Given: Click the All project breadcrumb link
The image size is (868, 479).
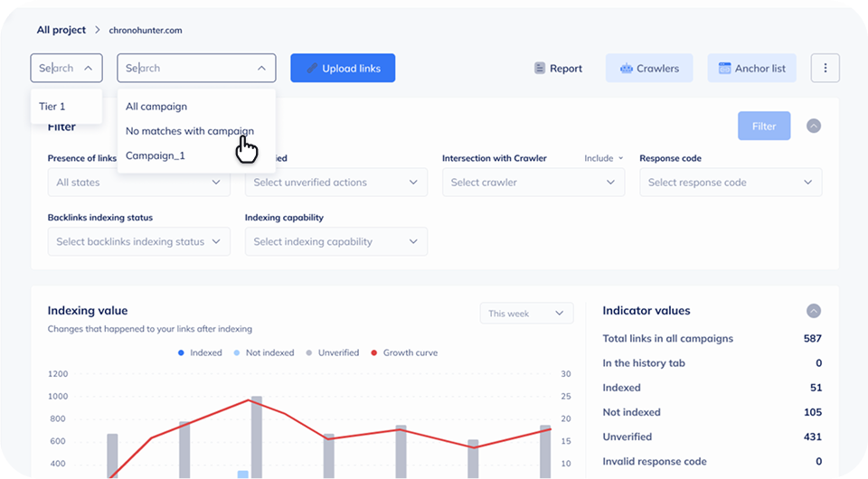Looking at the screenshot, I should (x=61, y=30).
